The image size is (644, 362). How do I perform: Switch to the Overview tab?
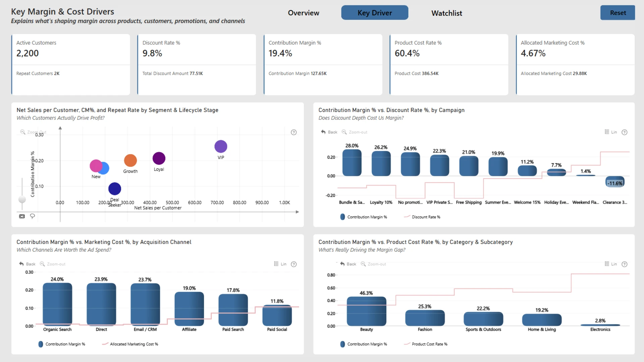304,13
